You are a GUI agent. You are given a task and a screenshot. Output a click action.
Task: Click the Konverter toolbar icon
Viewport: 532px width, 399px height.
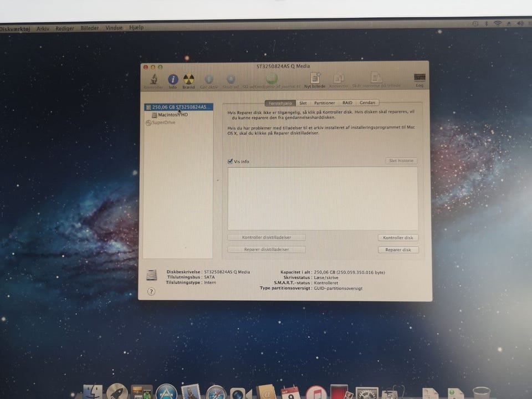[339, 78]
